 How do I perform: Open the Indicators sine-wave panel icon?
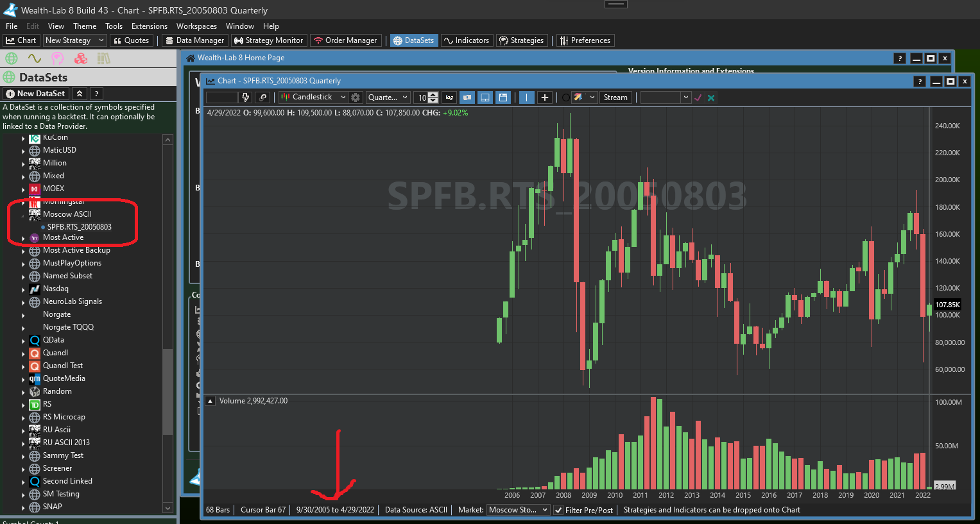(x=34, y=58)
